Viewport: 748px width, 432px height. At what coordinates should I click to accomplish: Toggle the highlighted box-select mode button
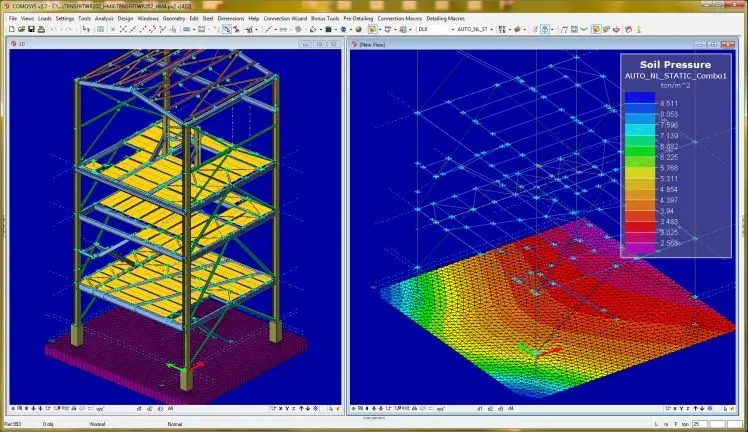(x=226, y=30)
